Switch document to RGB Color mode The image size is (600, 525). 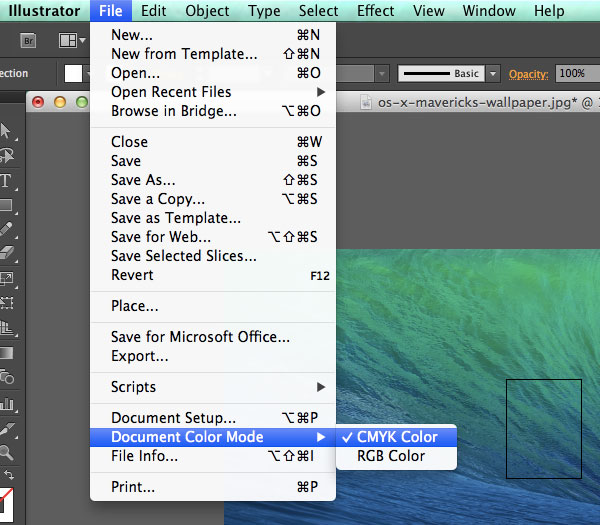click(x=391, y=456)
